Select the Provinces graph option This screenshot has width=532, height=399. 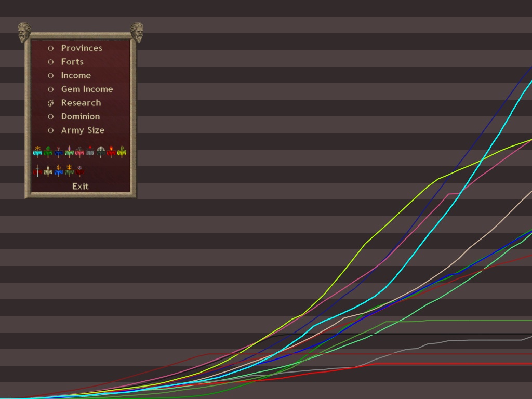[75, 48]
